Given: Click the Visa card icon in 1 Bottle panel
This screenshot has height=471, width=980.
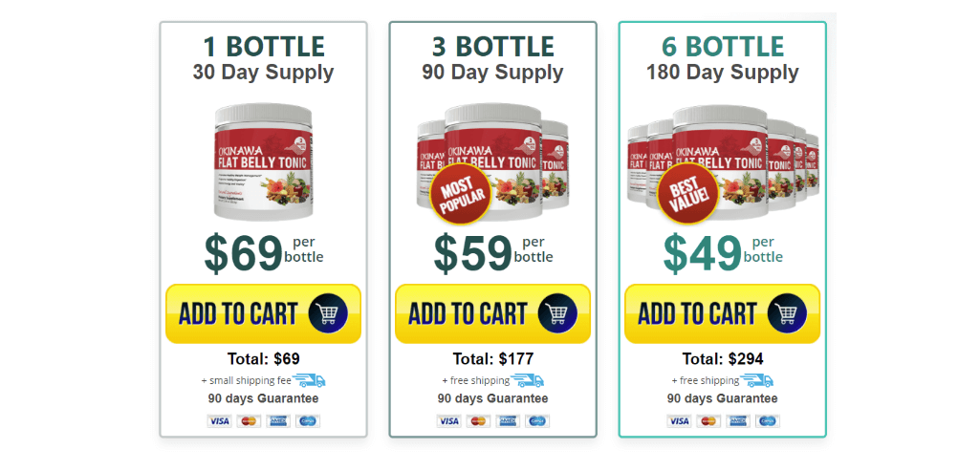Looking at the screenshot, I should pyautogui.click(x=219, y=421).
